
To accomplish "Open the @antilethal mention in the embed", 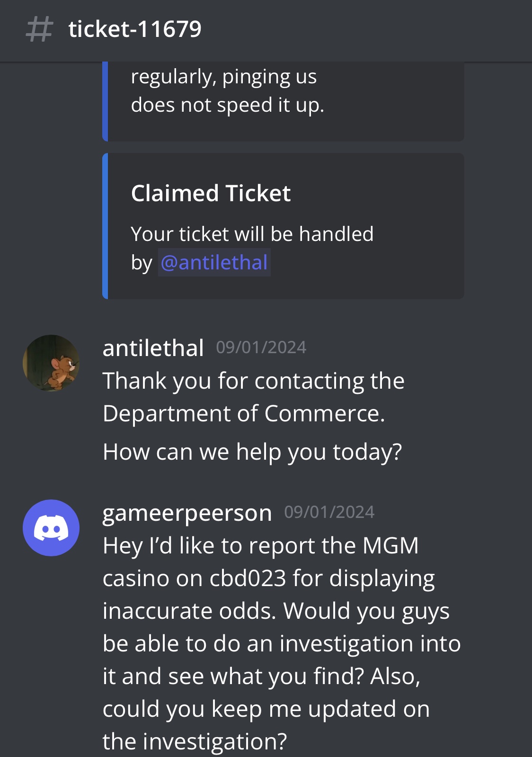I will [x=214, y=263].
